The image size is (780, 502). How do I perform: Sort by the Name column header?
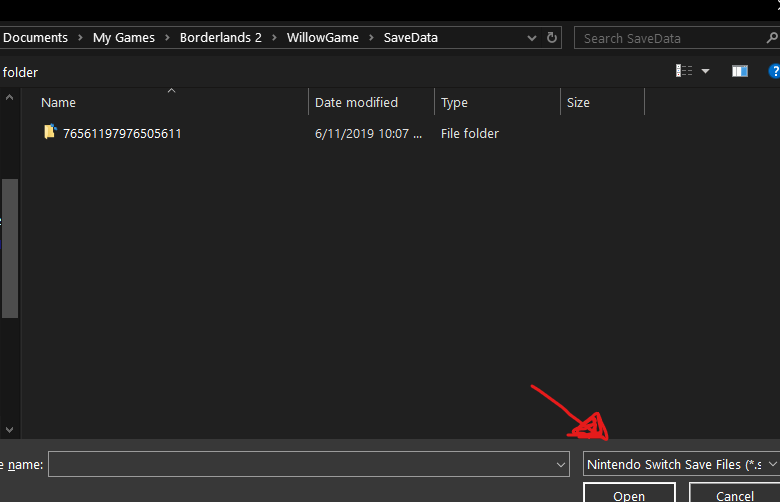pyautogui.click(x=165, y=102)
